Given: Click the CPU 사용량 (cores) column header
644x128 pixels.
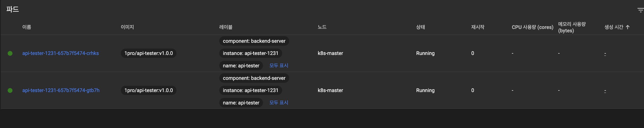Looking at the screenshot, I should (532, 27).
